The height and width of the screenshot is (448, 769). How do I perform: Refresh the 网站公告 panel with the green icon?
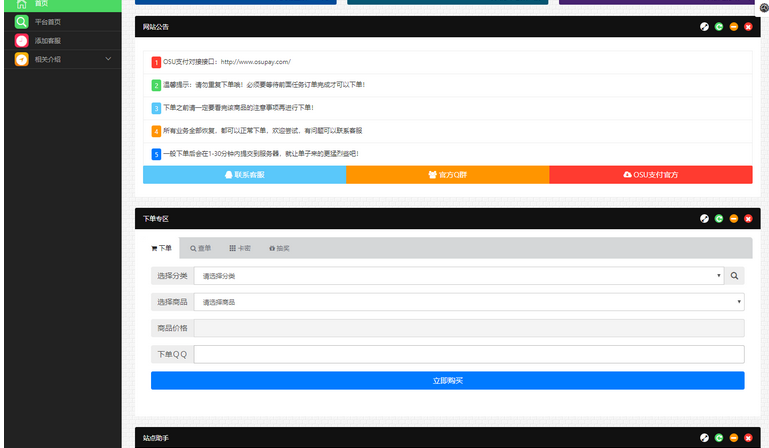pyautogui.click(x=719, y=27)
